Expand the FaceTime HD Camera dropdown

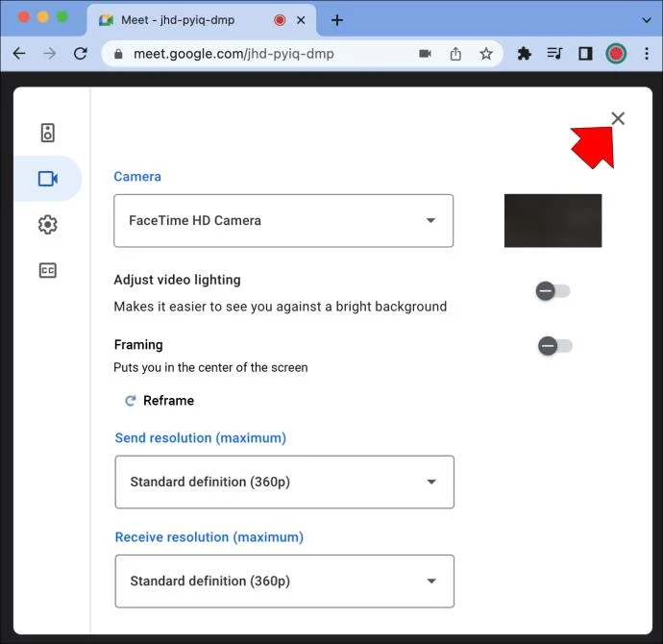point(283,221)
